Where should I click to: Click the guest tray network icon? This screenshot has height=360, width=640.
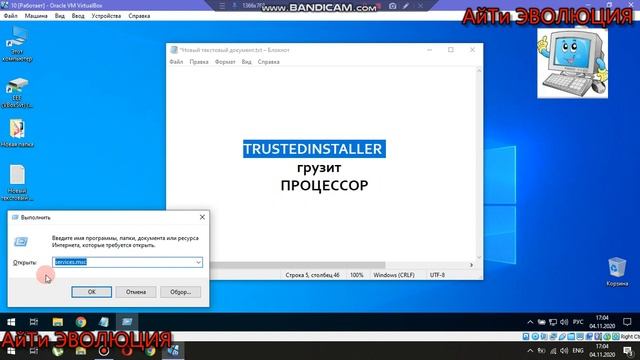pyautogui.click(x=553, y=322)
